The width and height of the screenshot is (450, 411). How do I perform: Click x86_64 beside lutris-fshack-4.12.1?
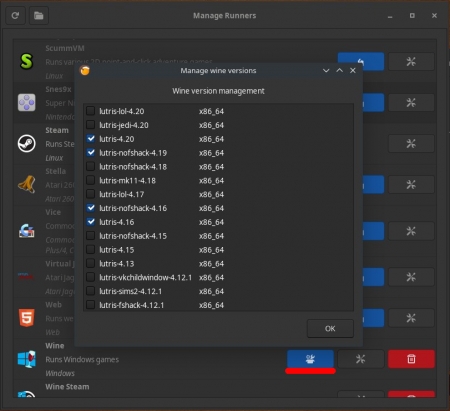click(x=211, y=305)
